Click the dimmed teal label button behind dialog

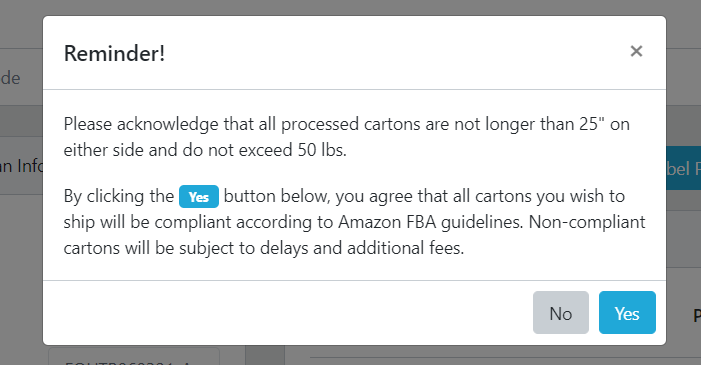pyautogui.click(x=684, y=168)
